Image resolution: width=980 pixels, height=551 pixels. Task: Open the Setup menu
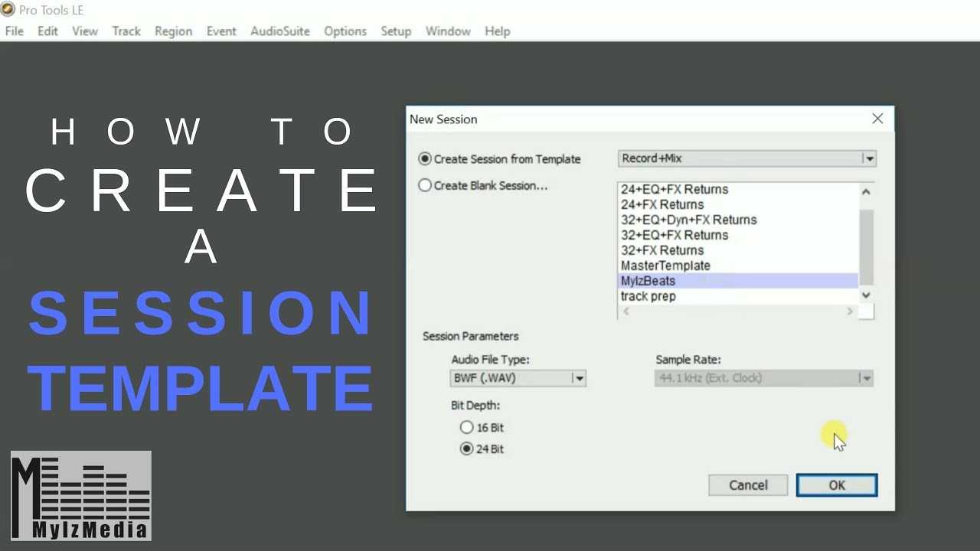(x=396, y=31)
